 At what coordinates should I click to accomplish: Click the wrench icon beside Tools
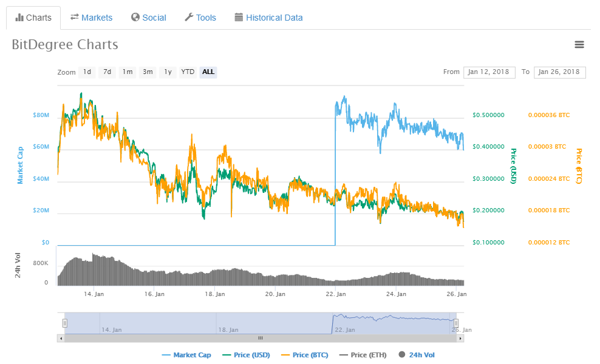[189, 17]
